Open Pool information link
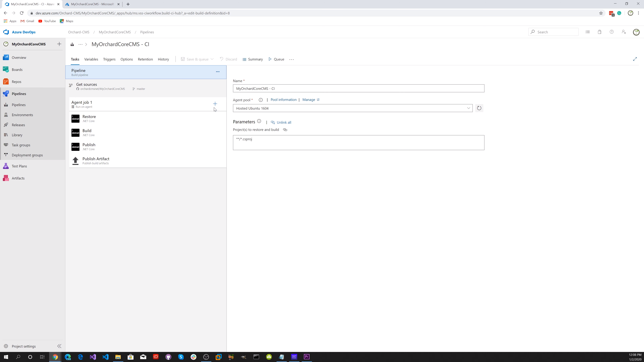 click(283, 100)
